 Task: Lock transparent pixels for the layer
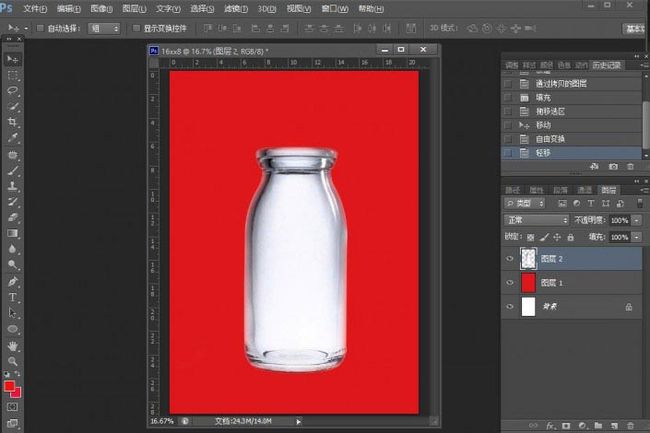pyautogui.click(x=531, y=237)
